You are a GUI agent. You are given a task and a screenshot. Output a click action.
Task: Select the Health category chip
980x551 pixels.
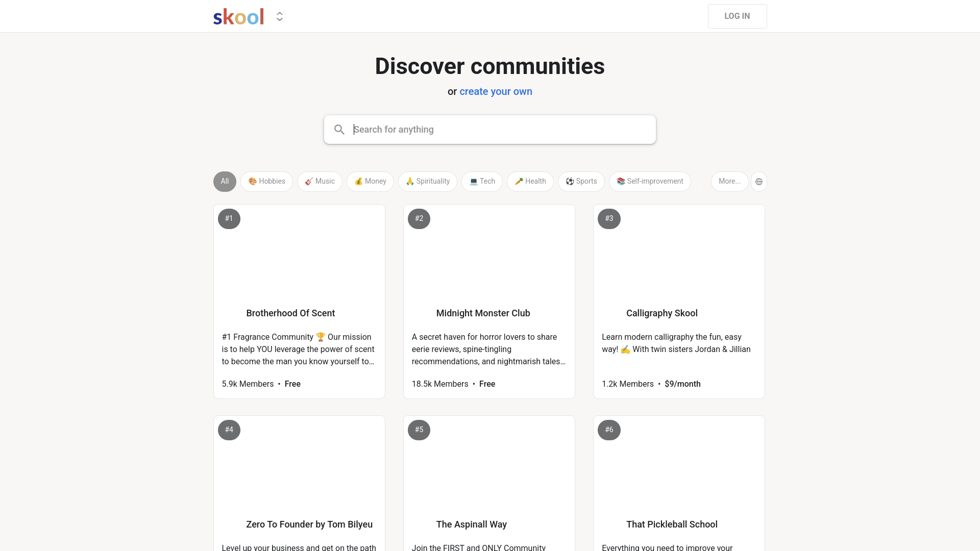point(530,182)
